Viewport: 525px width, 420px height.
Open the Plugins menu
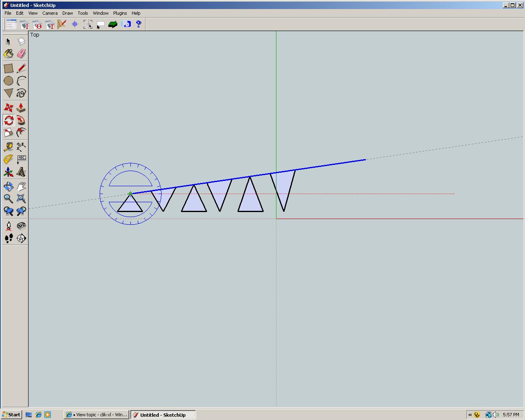coord(120,13)
